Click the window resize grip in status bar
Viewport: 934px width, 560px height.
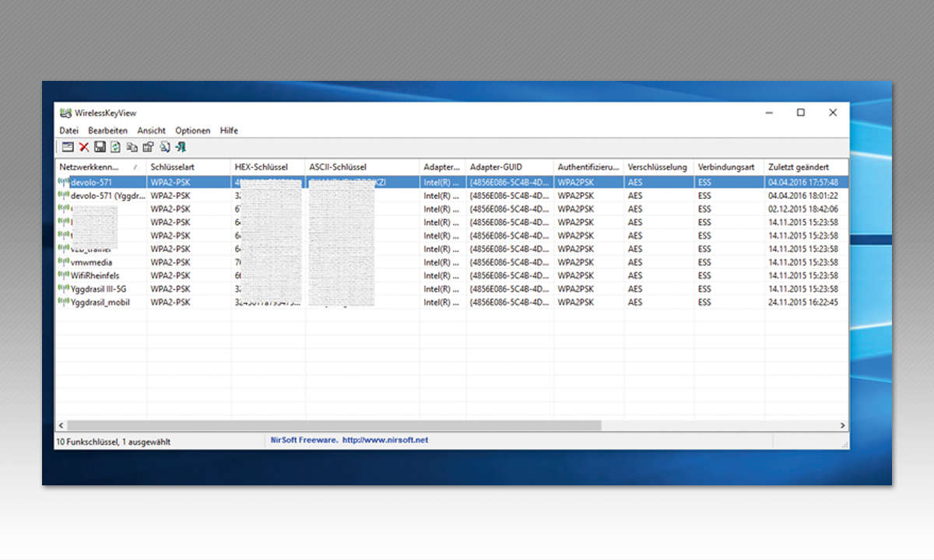844,443
